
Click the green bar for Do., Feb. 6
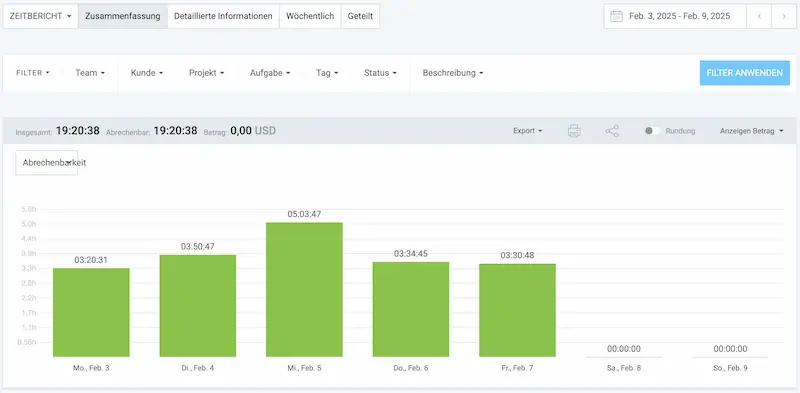tap(411, 309)
